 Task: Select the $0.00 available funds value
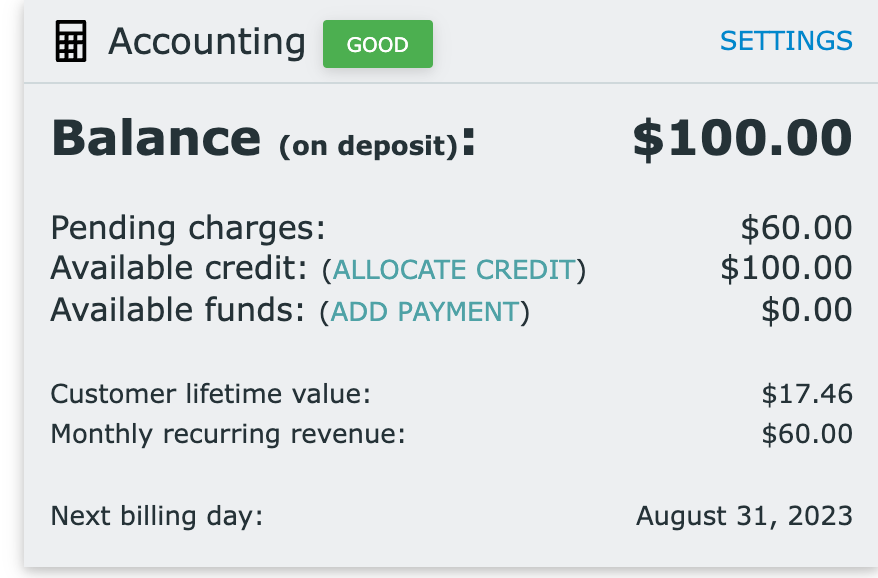[807, 310]
